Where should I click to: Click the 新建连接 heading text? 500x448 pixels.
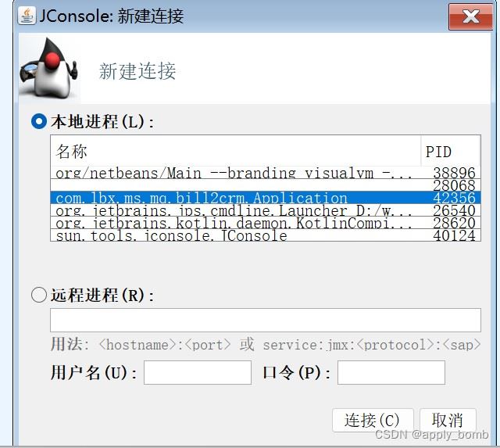[x=137, y=71]
